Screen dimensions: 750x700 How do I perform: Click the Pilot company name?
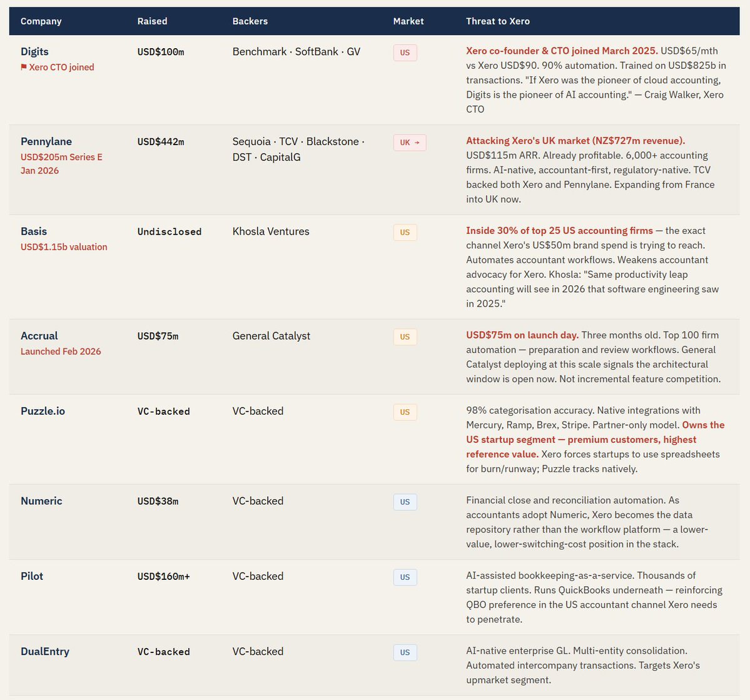click(x=31, y=576)
